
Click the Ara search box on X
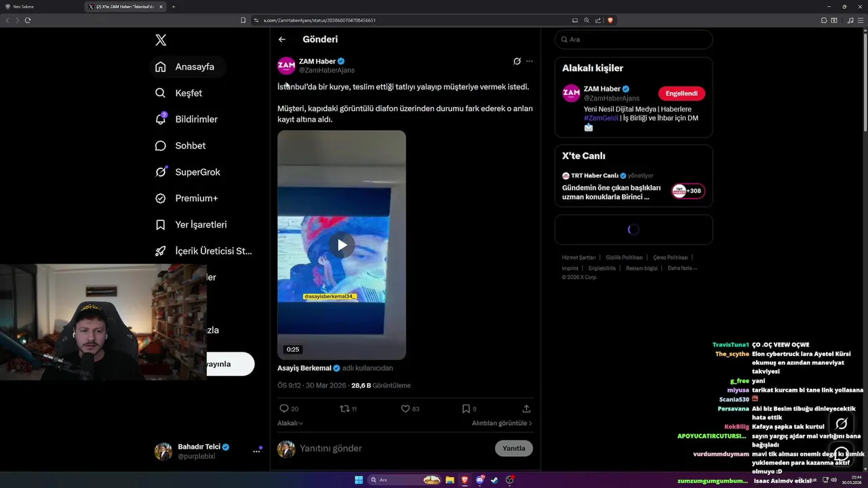(x=633, y=39)
